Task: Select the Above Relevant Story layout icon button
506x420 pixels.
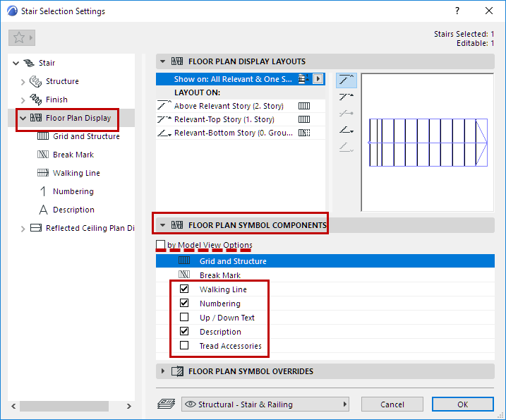Action: click(x=347, y=80)
